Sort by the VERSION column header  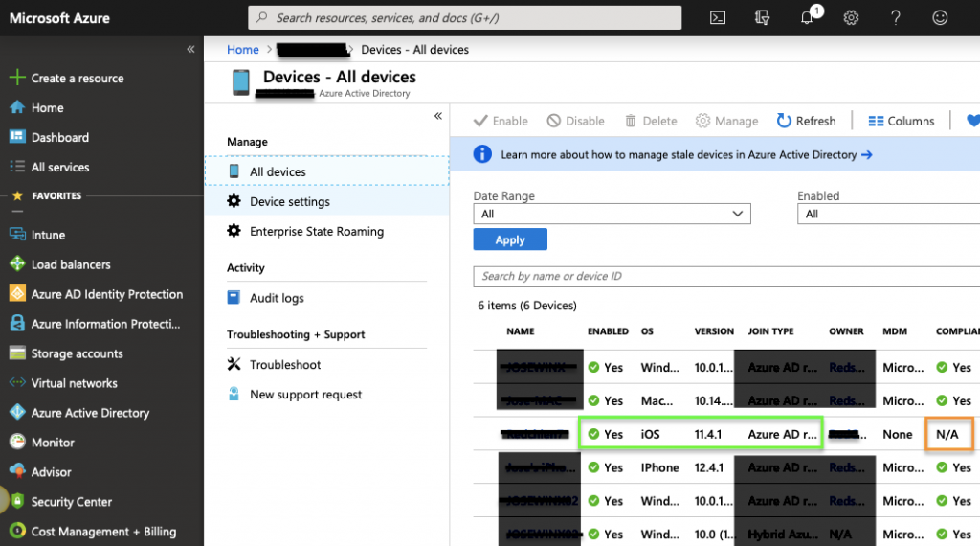[714, 331]
